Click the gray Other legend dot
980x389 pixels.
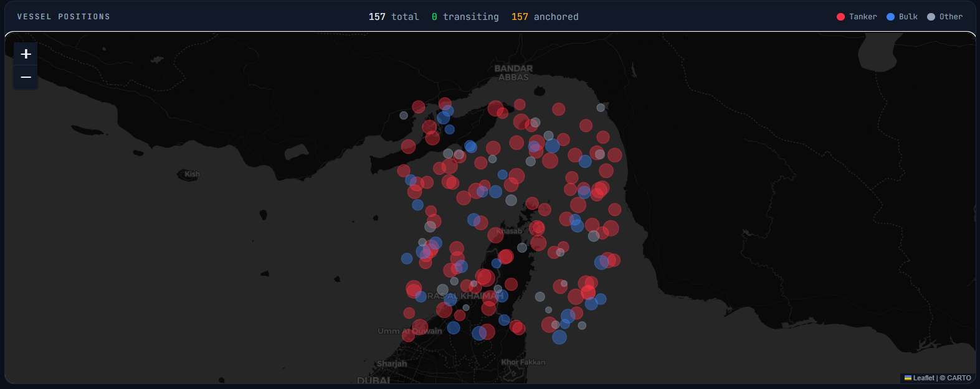tap(931, 17)
